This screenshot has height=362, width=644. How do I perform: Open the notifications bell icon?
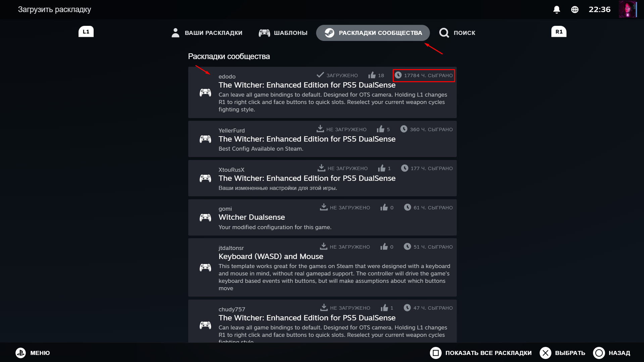tap(556, 9)
